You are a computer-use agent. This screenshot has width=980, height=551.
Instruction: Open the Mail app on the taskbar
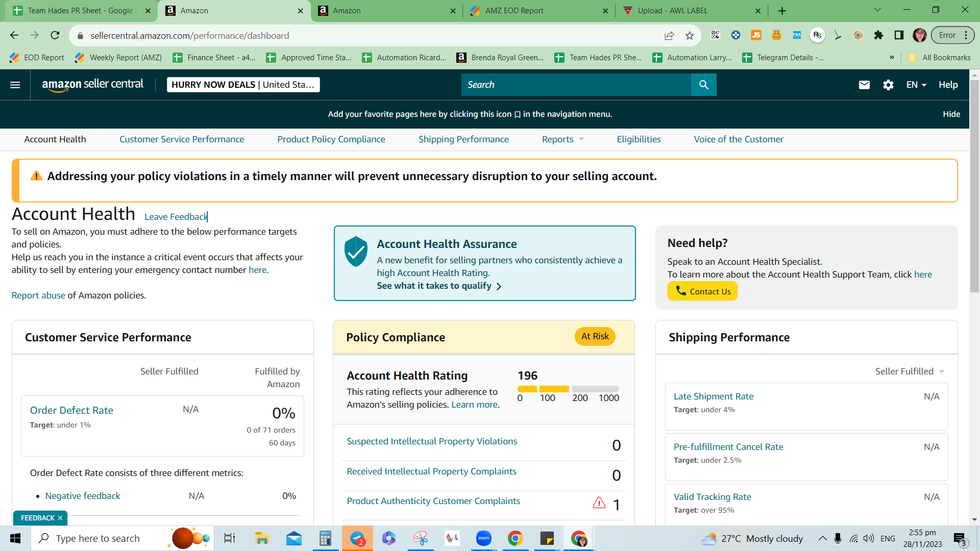[293, 538]
